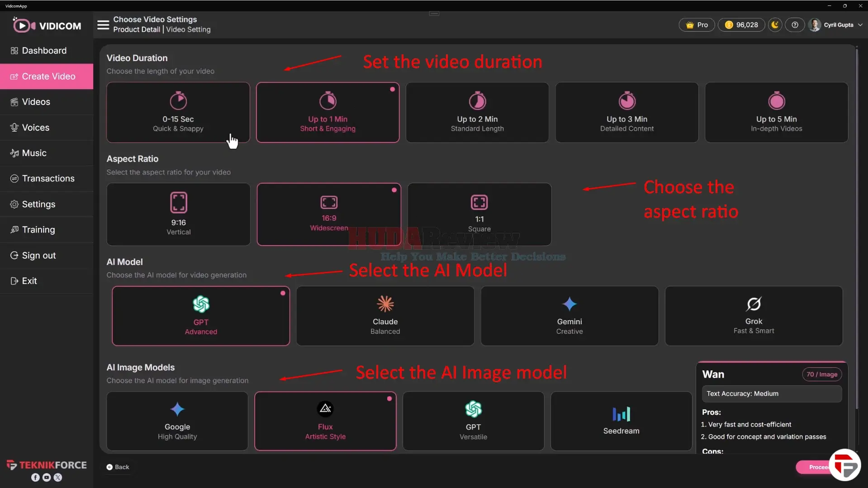Click the 70 / Image price badge
The image size is (868, 488).
pyautogui.click(x=822, y=374)
